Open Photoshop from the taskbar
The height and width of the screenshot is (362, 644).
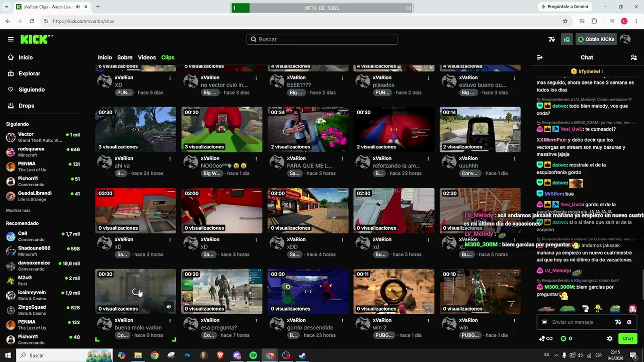187,355
